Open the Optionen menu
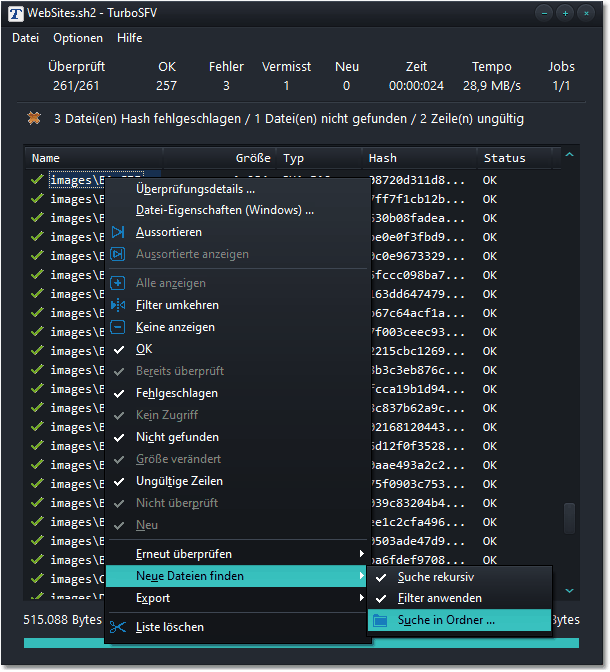The height and width of the screenshot is (672, 610). point(78,38)
